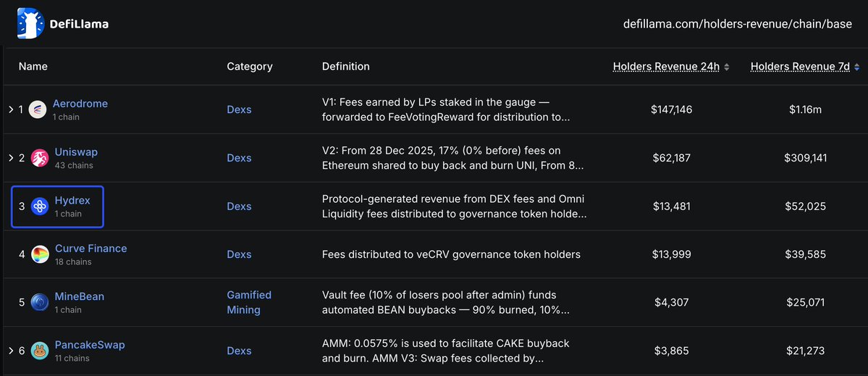The width and height of the screenshot is (868, 376).
Task: Click the PancakeSwap CAKE buyback definition
Action: point(446,351)
